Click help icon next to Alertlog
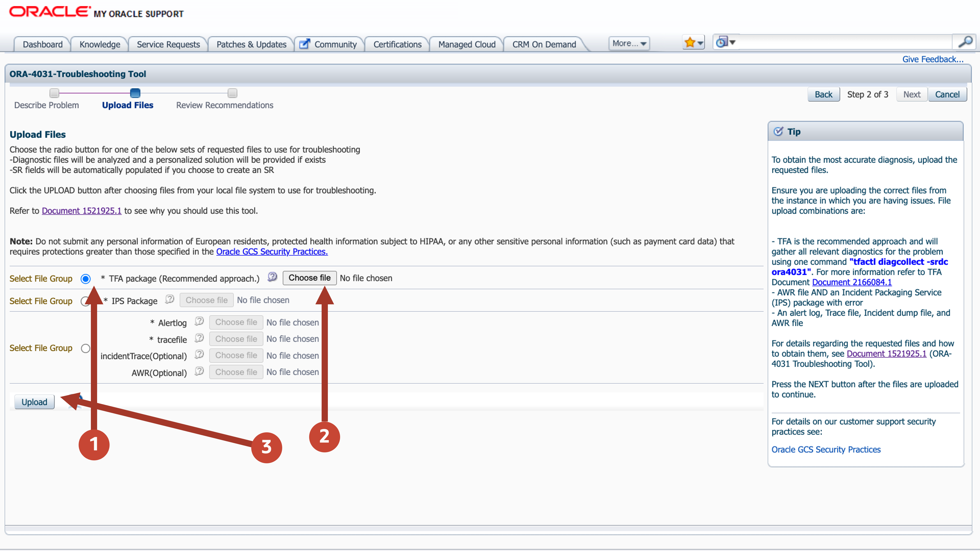Image resolution: width=980 pixels, height=551 pixels. 199,321
